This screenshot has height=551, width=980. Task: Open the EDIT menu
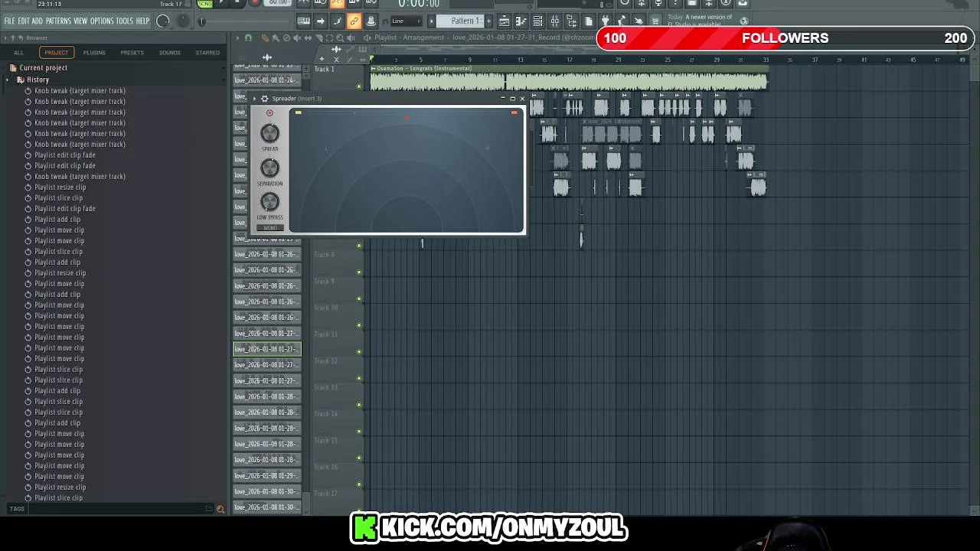click(24, 21)
